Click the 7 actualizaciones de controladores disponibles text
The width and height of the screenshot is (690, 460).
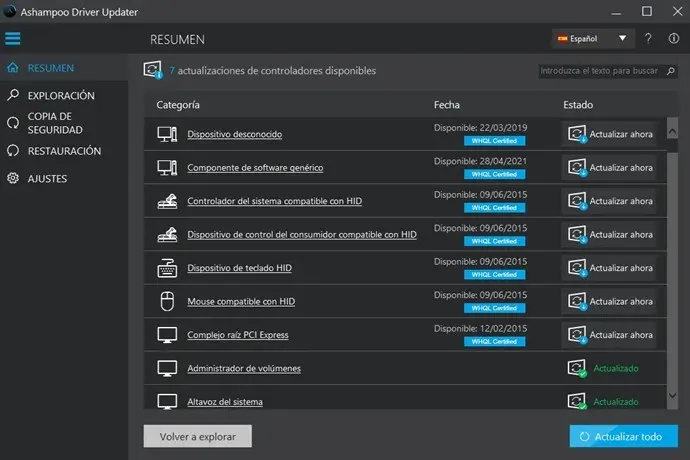(272, 71)
